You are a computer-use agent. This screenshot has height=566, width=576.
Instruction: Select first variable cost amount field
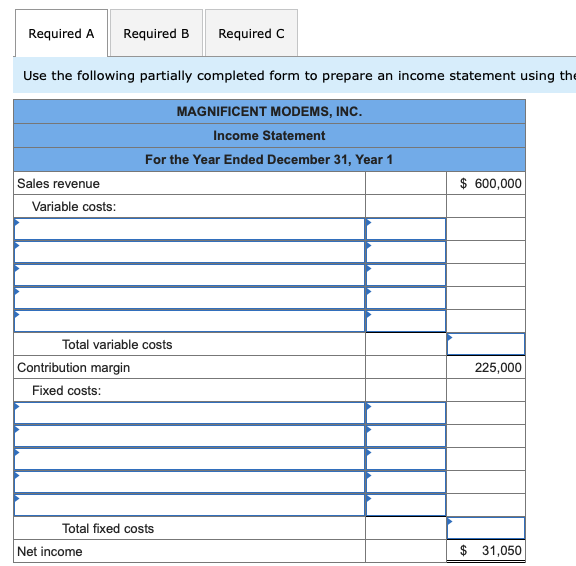tap(406, 229)
